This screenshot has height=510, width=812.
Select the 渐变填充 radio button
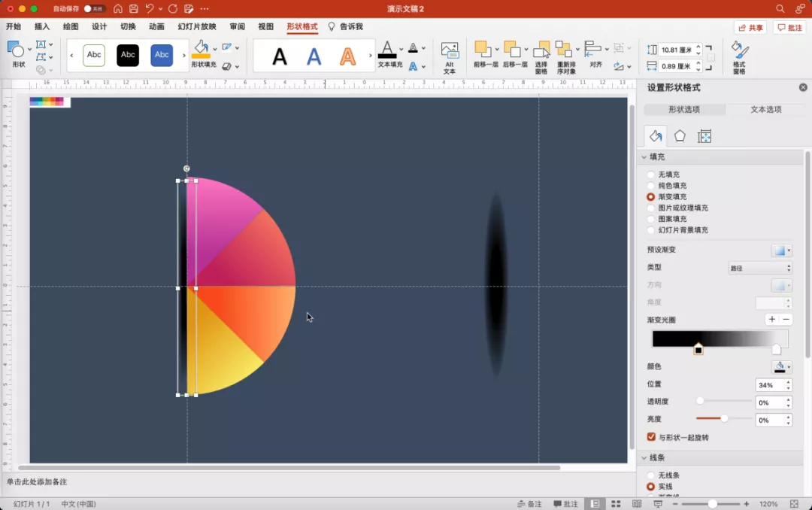pyautogui.click(x=651, y=197)
